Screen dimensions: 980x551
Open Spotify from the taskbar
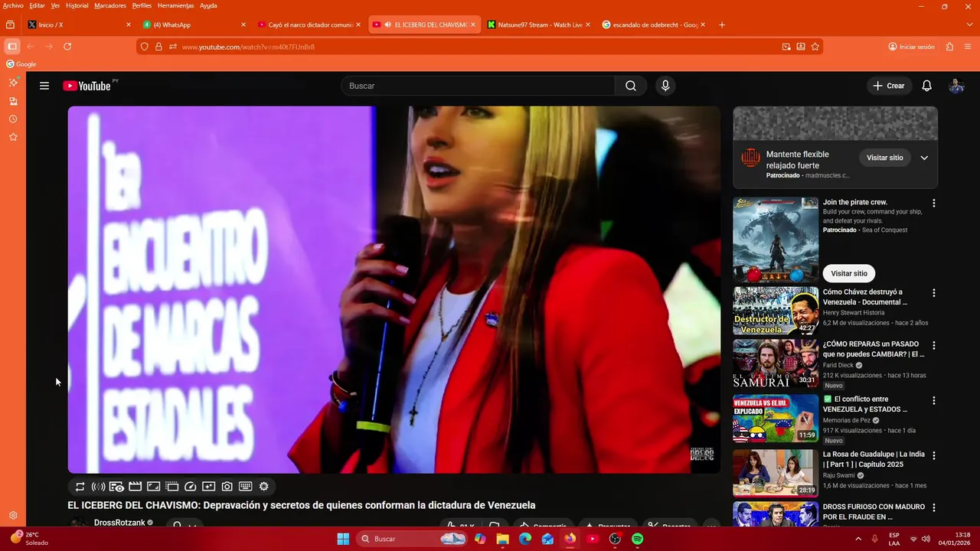pos(637,539)
